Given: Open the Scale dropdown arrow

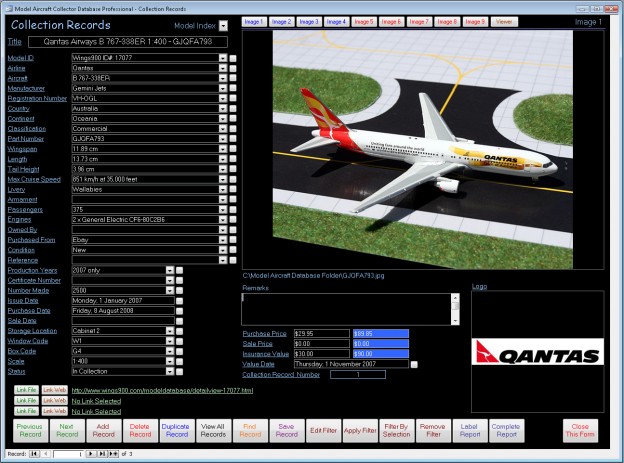Looking at the screenshot, I should point(170,361).
